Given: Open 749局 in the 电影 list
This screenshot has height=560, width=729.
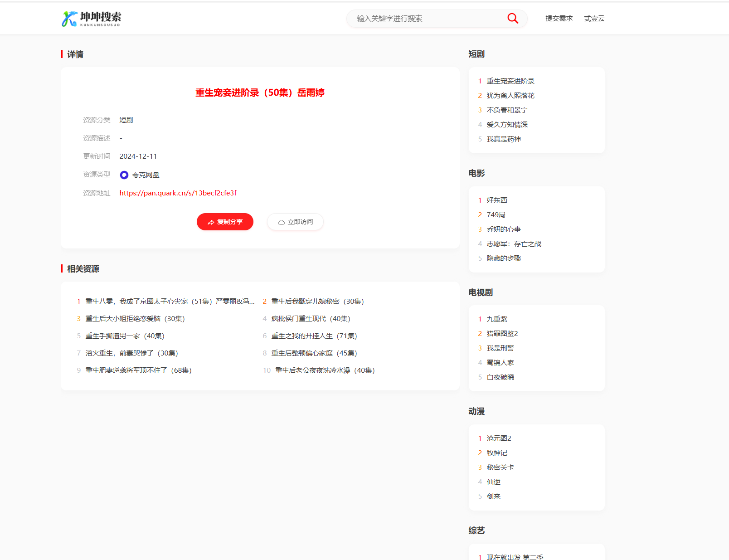Looking at the screenshot, I should pyautogui.click(x=496, y=215).
